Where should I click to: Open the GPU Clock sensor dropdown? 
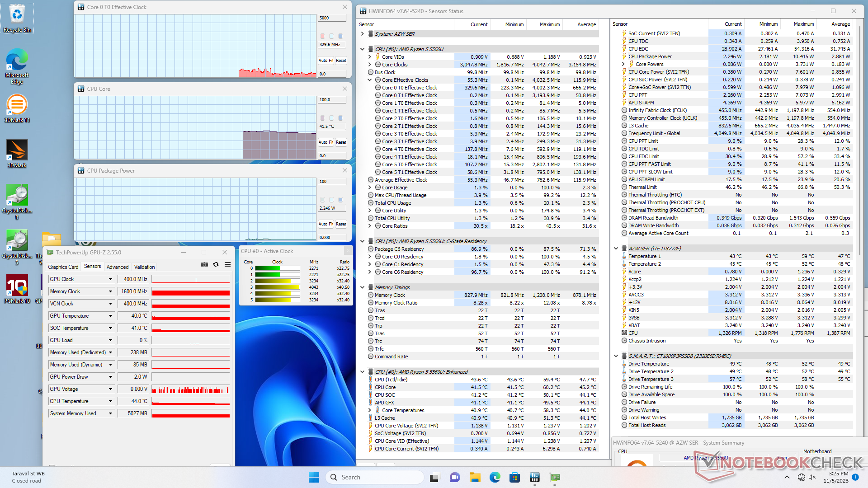tap(110, 279)
